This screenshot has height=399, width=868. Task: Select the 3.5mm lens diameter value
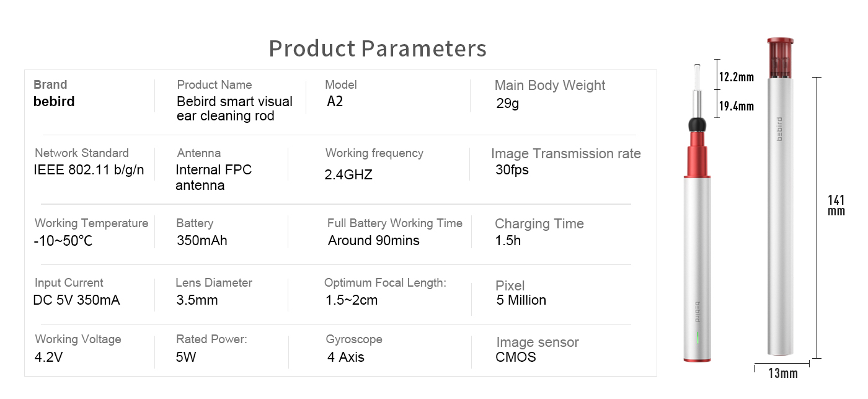point(197,300)
